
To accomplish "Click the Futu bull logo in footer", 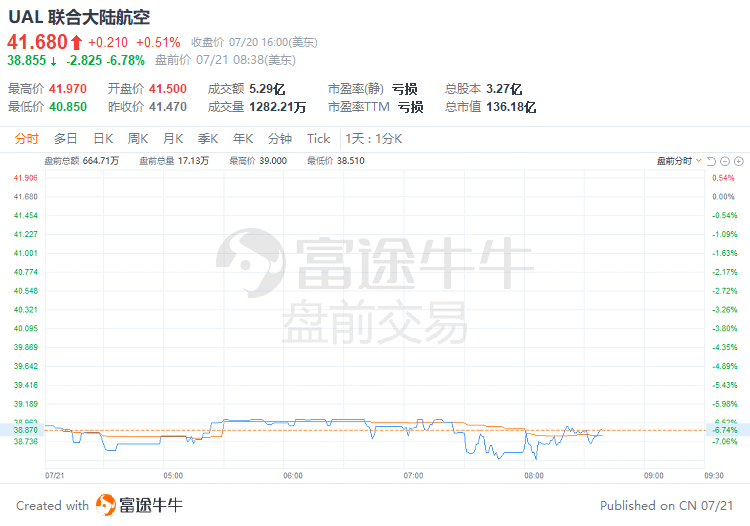I will [x=106, y=505].
